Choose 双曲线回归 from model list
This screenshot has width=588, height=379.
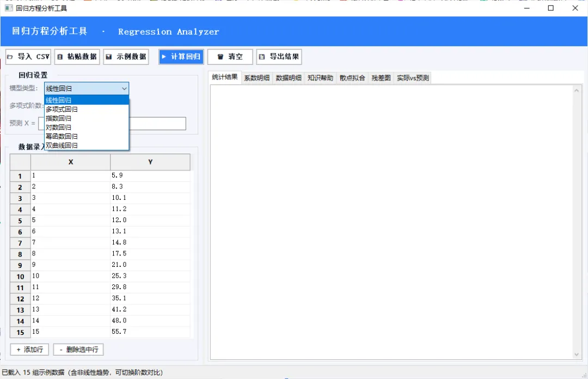[87, 145]
